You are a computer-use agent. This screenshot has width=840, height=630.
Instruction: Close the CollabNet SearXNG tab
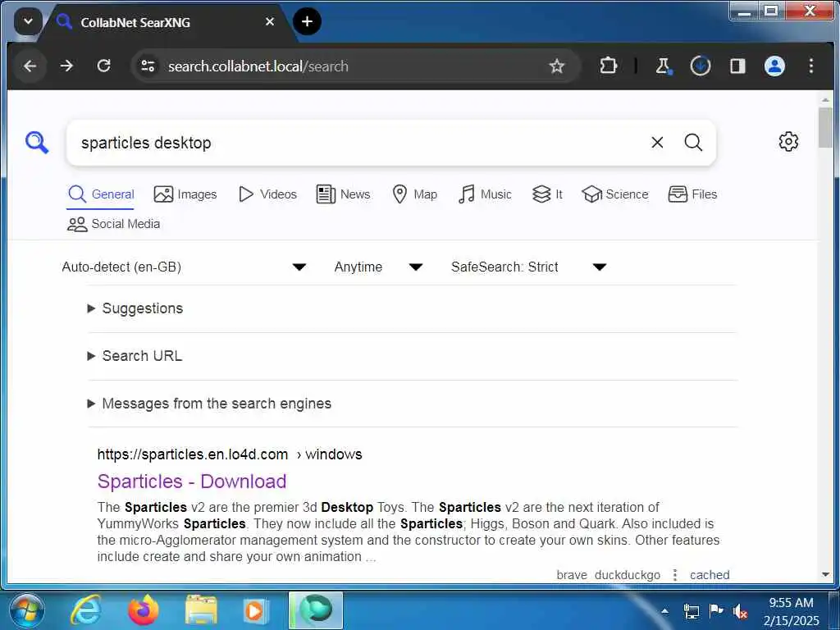(x=270, y=21)
